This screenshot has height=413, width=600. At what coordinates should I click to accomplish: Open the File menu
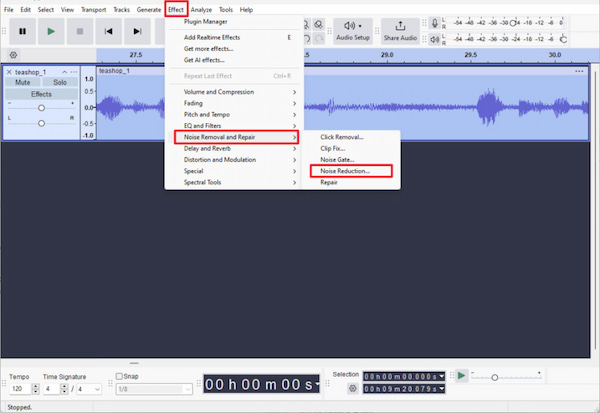9,10
